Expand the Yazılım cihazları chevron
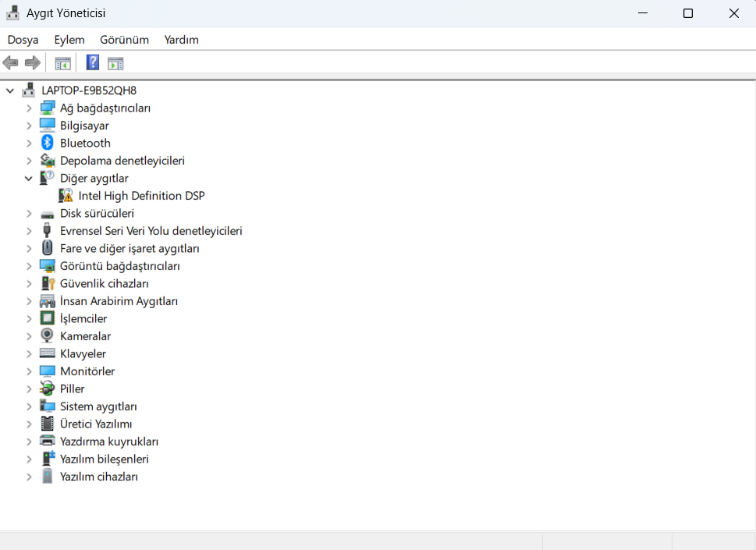Screen dimensions: 756x550 pos(29,477)
